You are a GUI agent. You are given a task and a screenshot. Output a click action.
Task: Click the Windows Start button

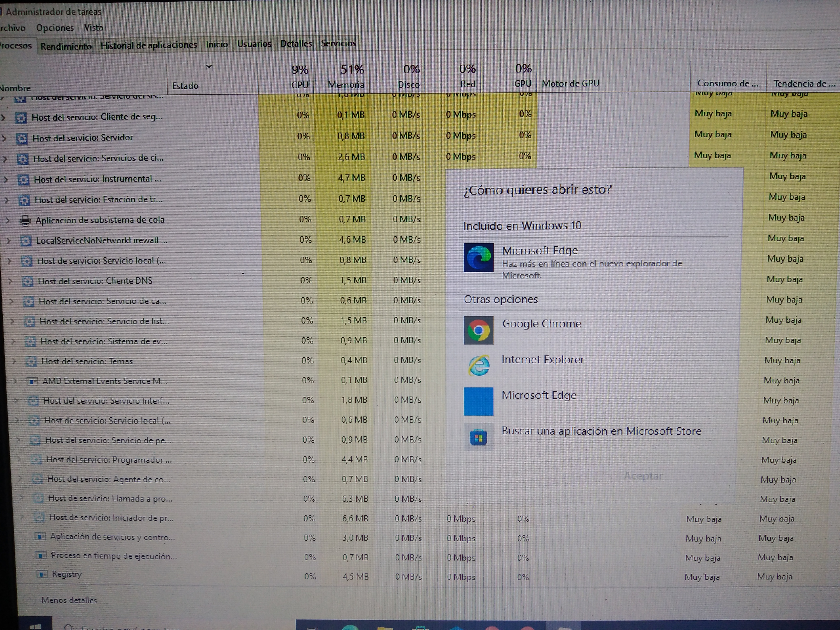tap(35, 626)
